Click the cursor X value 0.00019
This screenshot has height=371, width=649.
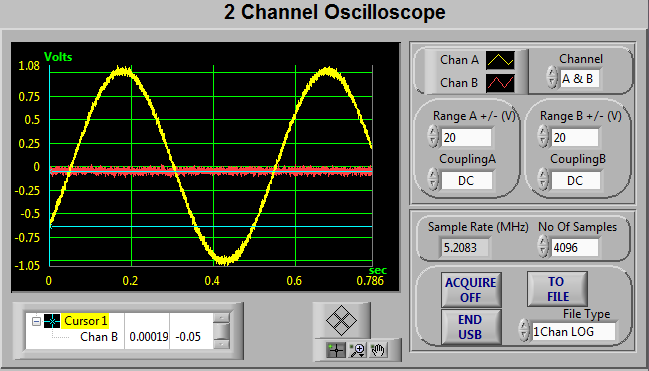(148, 337)
